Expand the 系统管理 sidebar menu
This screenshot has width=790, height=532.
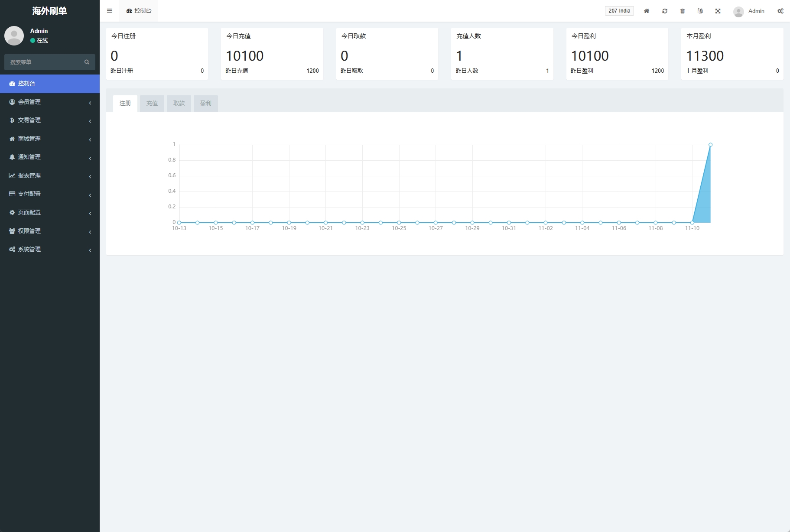point(49,249)
